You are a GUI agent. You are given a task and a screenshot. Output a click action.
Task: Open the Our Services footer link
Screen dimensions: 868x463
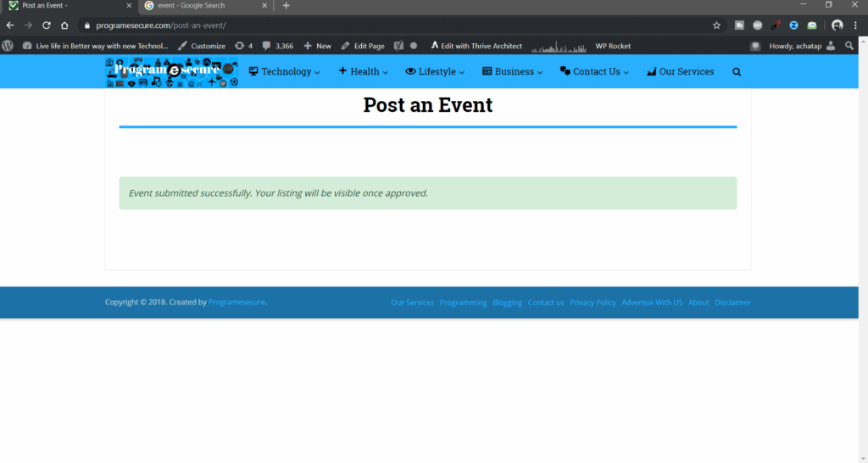[413, 303]
